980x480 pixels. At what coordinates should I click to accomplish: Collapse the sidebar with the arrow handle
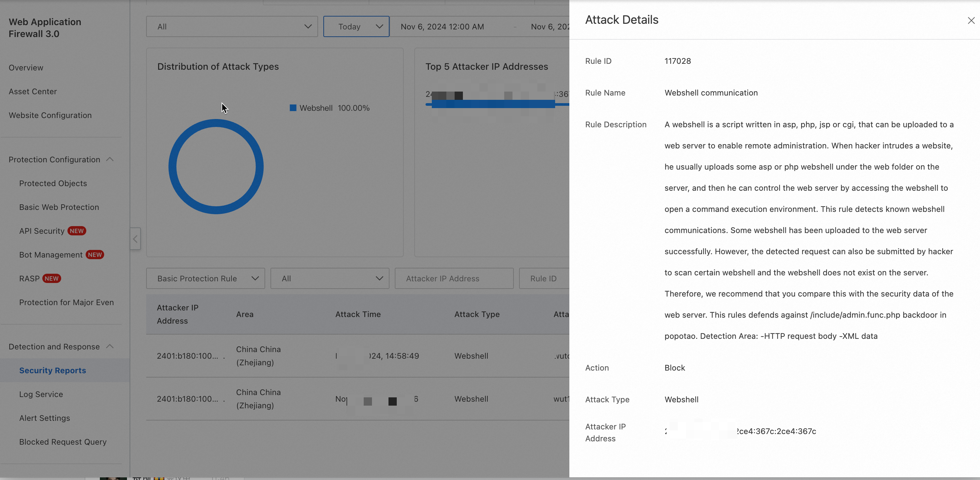(135, 239)
